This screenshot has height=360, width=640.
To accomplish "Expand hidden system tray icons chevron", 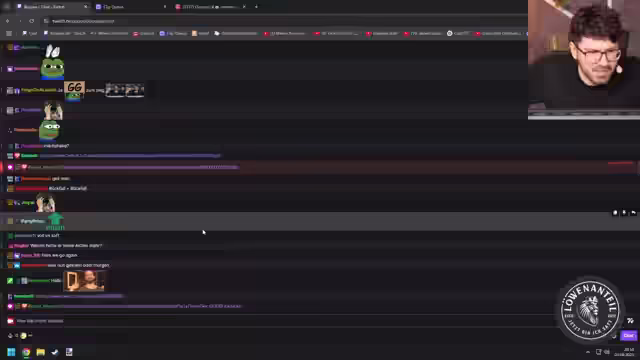I will (588, 352).
